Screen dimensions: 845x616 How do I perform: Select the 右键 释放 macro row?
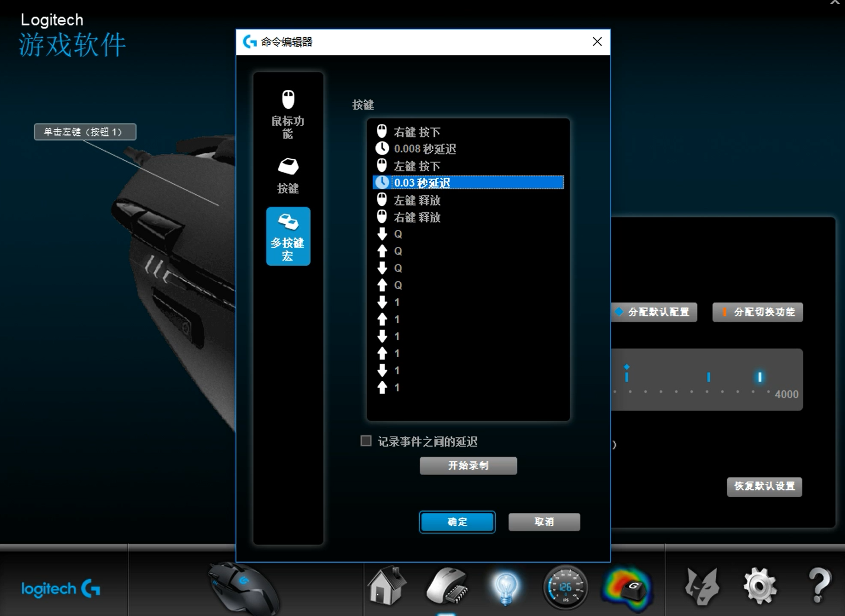[468, 217]
